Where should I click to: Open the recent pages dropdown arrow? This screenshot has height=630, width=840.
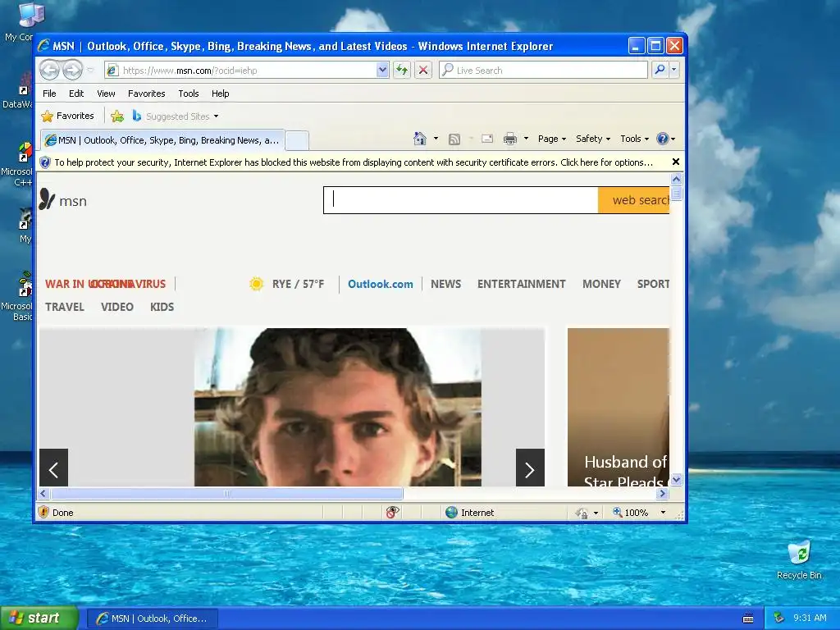click(90, 71)
